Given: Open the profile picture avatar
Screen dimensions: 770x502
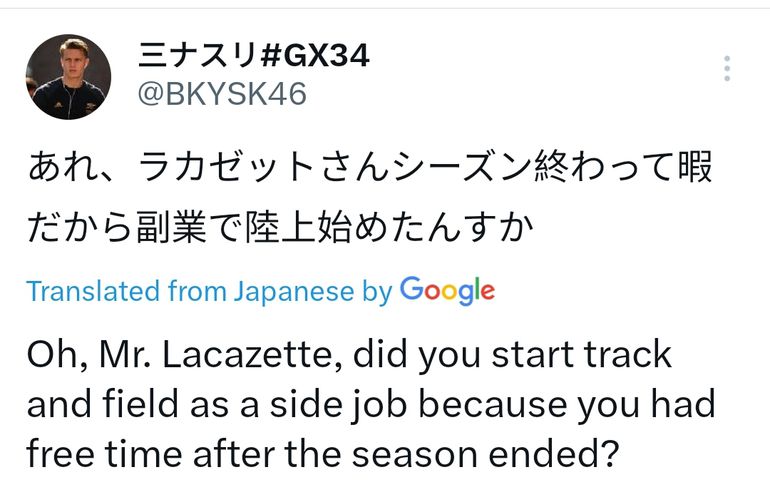Looking at the screenshot, I should tap(68, 77).
